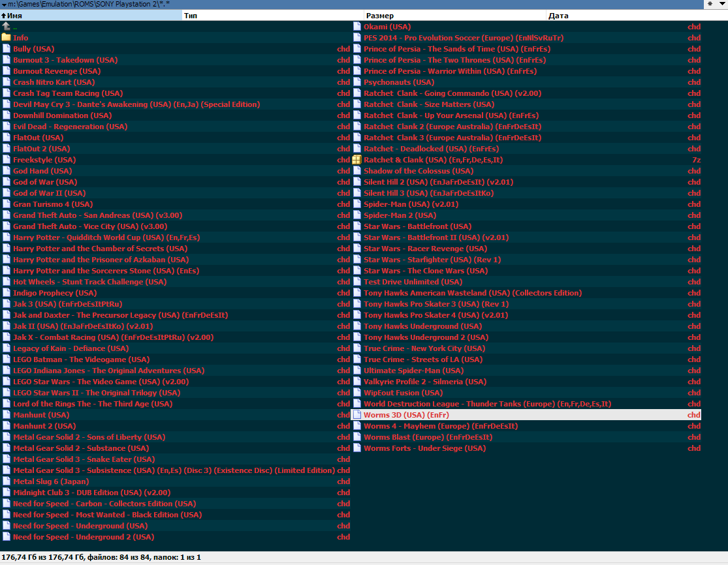The image size is (728, 565).
Task: Go up via the parent directory arrow icon
Action: [x=6, y=27]
